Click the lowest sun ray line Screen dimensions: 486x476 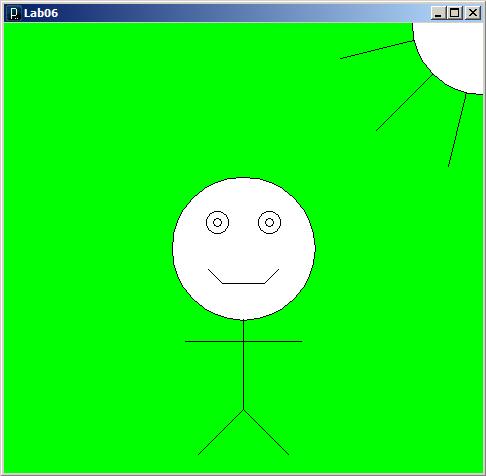tap(457, 130)
